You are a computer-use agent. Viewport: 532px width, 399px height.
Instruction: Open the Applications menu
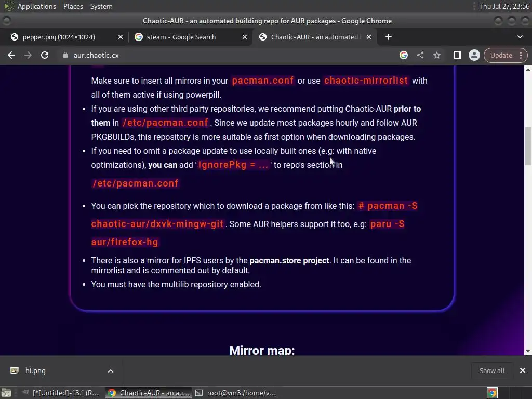(x=37, y=6)
